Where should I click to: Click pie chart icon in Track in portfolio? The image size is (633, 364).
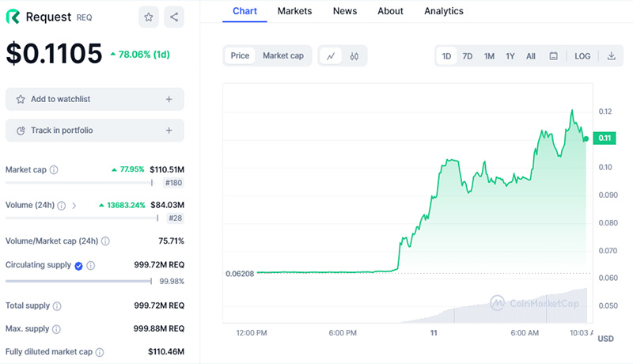[x=21, y=131]
